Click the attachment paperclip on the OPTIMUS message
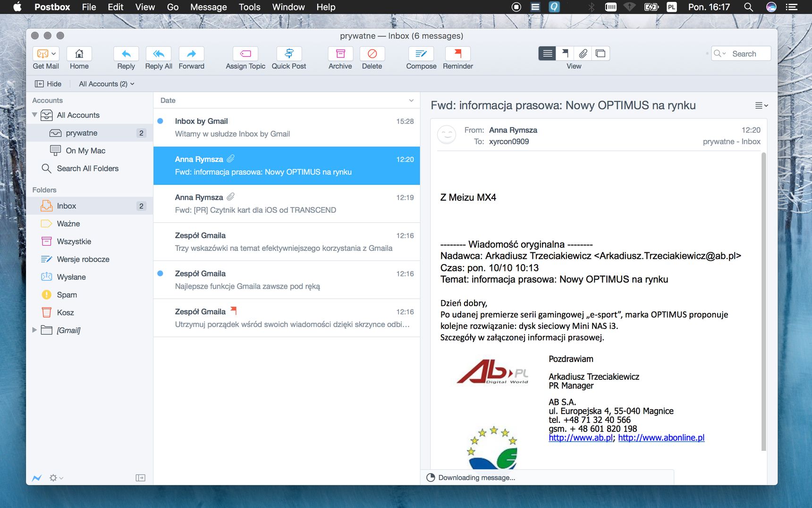Image resolution: width=812 pixels, height=508 pixels. (230, 159)
